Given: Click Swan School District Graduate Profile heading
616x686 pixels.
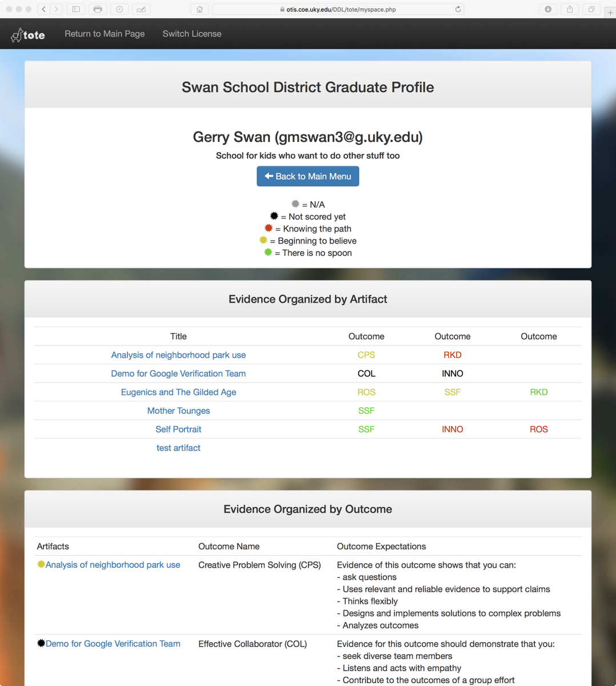Looking at the screenshot, I should coord(308,87).
